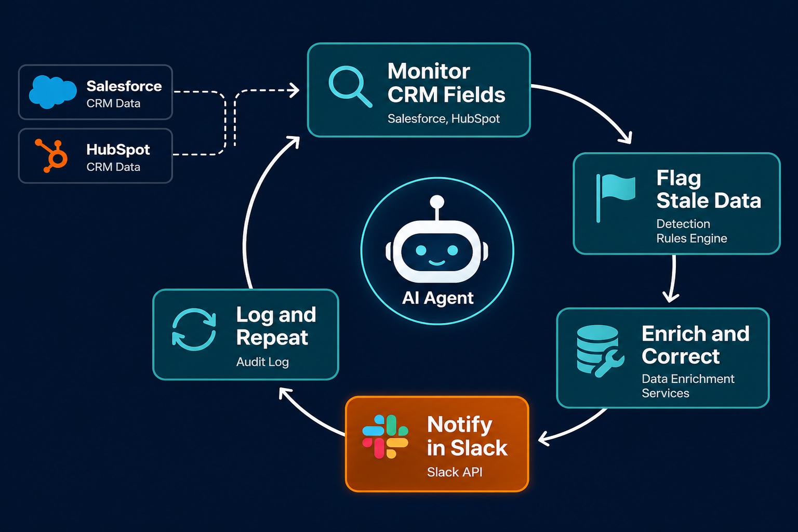This screenshot has width=798, height=532.
Task: Click the 'Enrich and Correct' heading
Action: 695,345
